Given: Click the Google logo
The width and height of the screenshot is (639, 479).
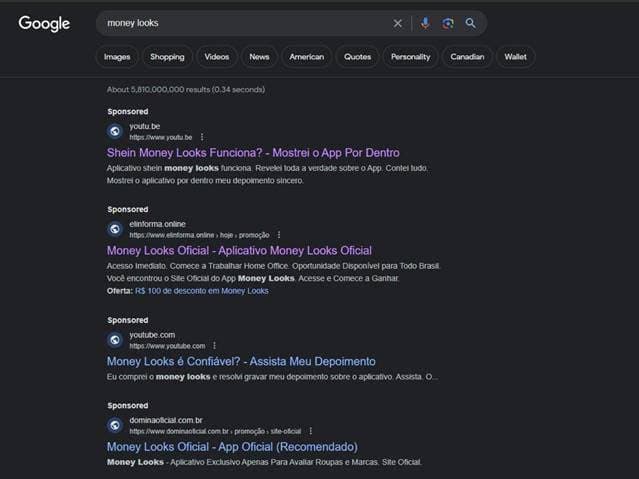Looking at the screenshot, I should click(44, 23).
